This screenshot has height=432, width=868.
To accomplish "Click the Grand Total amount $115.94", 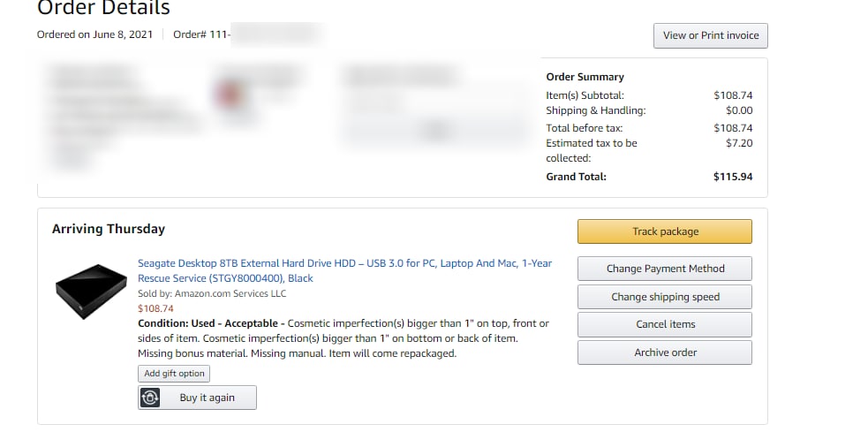I will coord(733,178).
